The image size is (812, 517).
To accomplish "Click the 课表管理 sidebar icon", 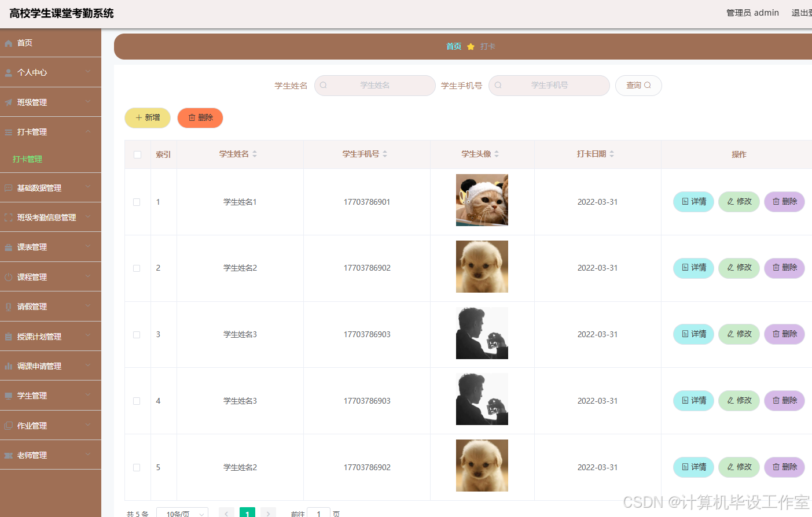I will [x=9, y=248].
